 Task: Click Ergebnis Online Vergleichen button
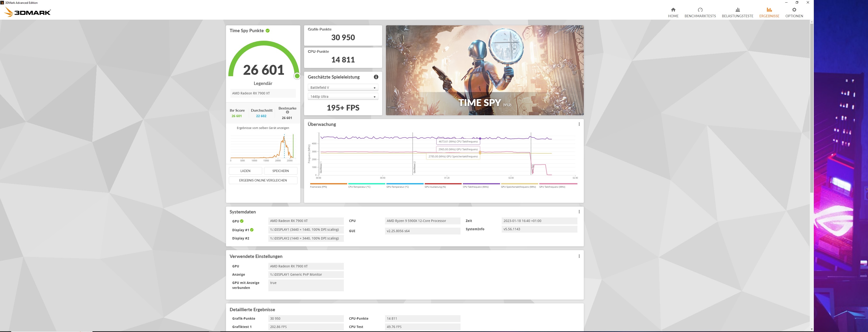point(263,180)
